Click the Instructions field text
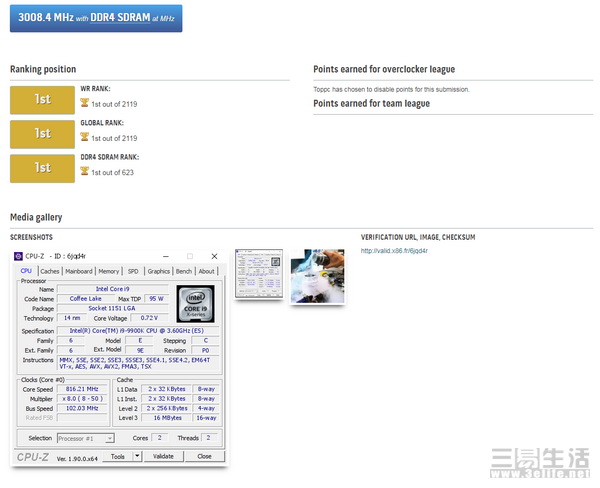The image size is (600, 488). (x=138, y=363)
